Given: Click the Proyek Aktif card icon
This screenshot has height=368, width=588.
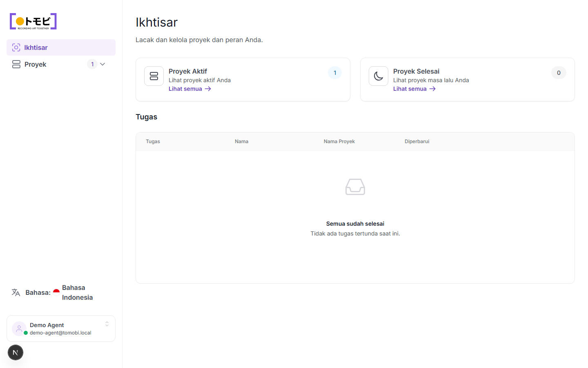Looking at the screenshot, I should [x=154, y=76].
